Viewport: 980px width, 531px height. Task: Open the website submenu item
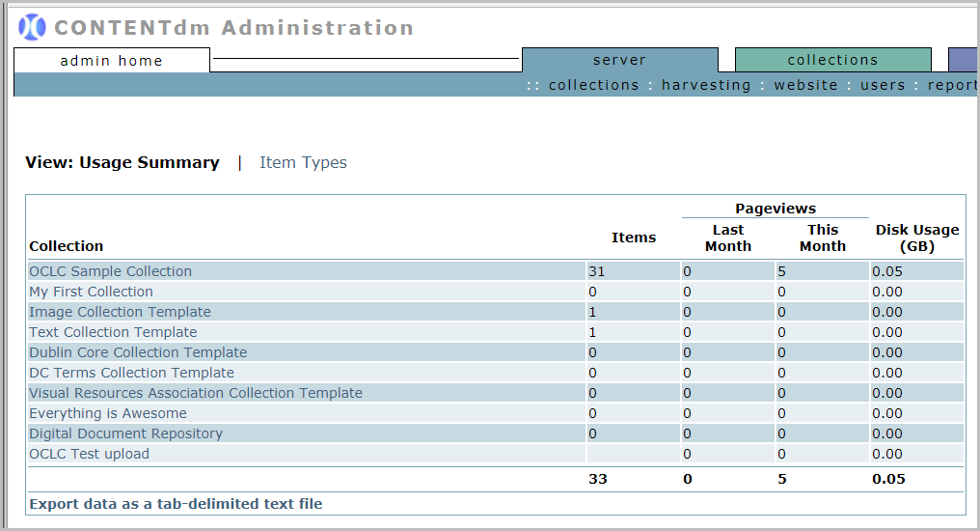point(805,85)
